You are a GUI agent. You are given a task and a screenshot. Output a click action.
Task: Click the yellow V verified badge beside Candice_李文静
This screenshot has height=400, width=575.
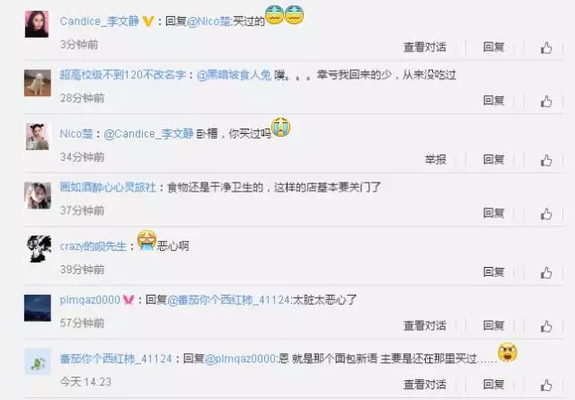click(148, 21)
